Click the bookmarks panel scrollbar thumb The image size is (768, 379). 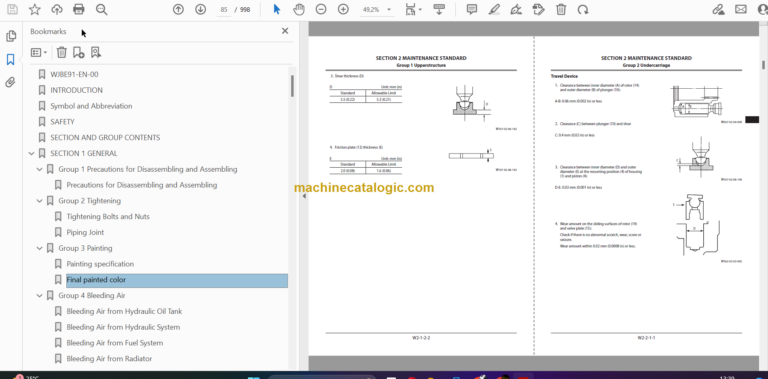point(292,86)
